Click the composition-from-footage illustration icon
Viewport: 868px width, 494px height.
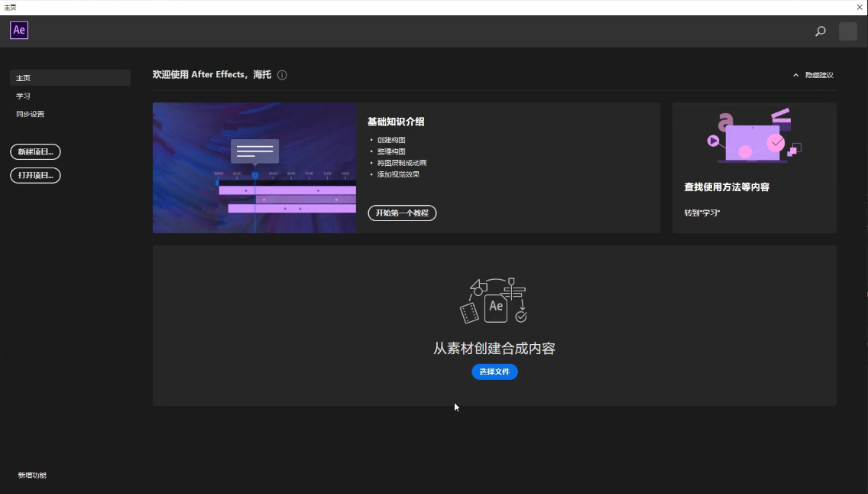tap(494, 301)
